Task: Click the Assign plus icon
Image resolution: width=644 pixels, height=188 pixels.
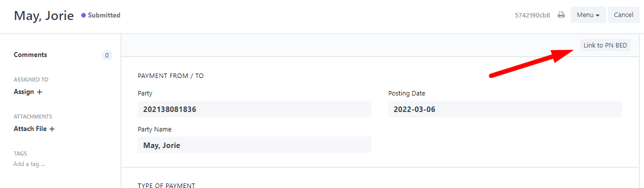Action: point(39,92)
